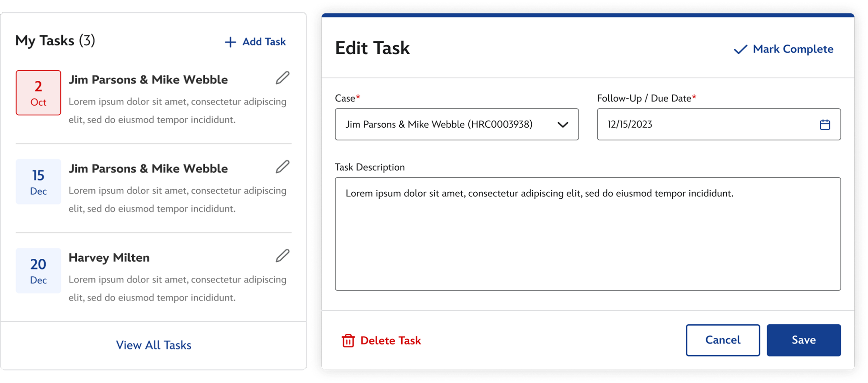Click the plus icon beside Add Task
Screen dimensions: 868x383
(x=230, y=42)
